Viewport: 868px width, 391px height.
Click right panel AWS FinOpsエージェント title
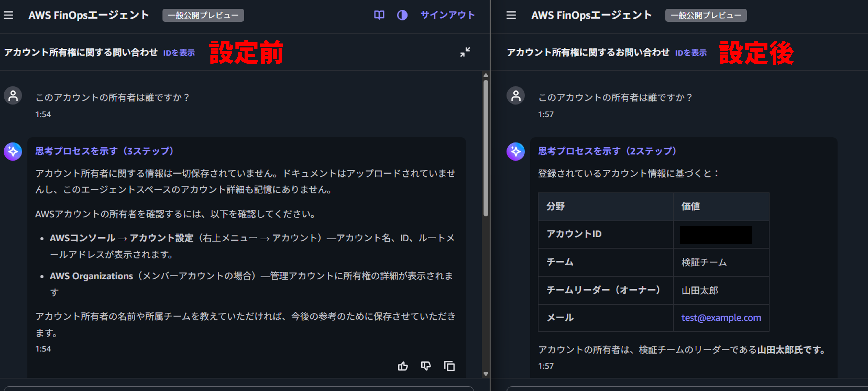point(591,15)
